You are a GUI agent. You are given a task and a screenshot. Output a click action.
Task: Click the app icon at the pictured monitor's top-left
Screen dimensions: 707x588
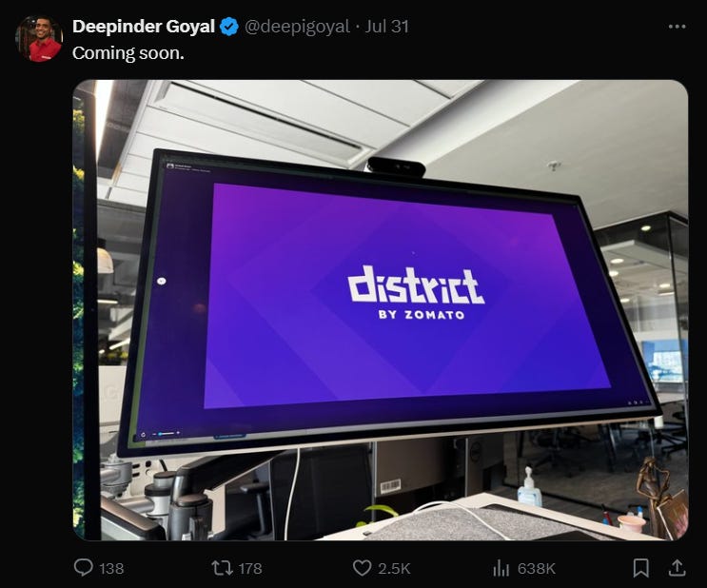pyautogui.click(x=170, y=166)
